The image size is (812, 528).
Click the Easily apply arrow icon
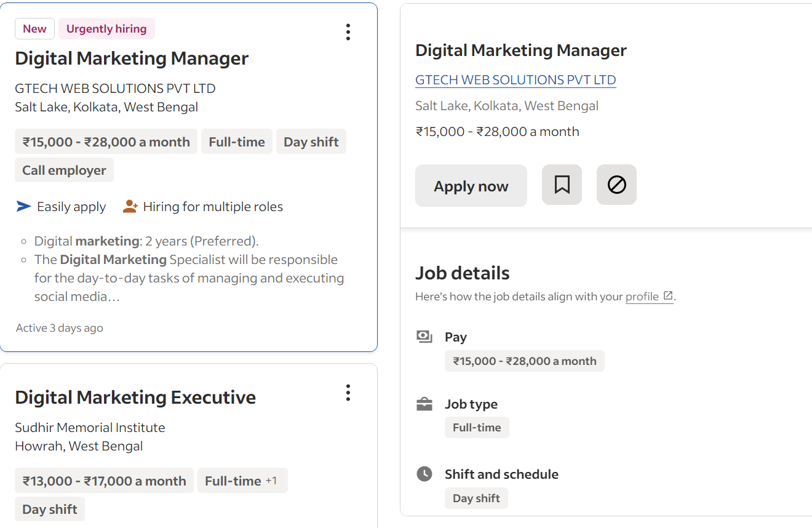coord(23,206)
